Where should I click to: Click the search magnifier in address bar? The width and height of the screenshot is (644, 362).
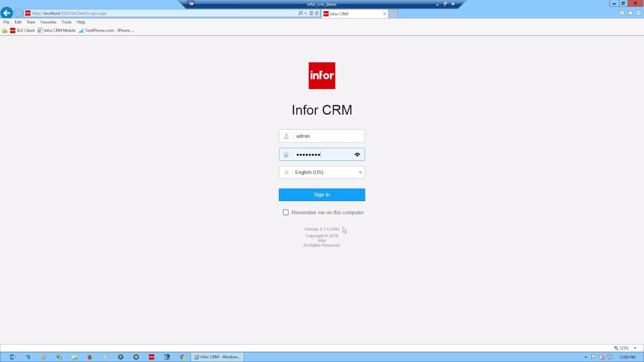(x=300, y=13)
